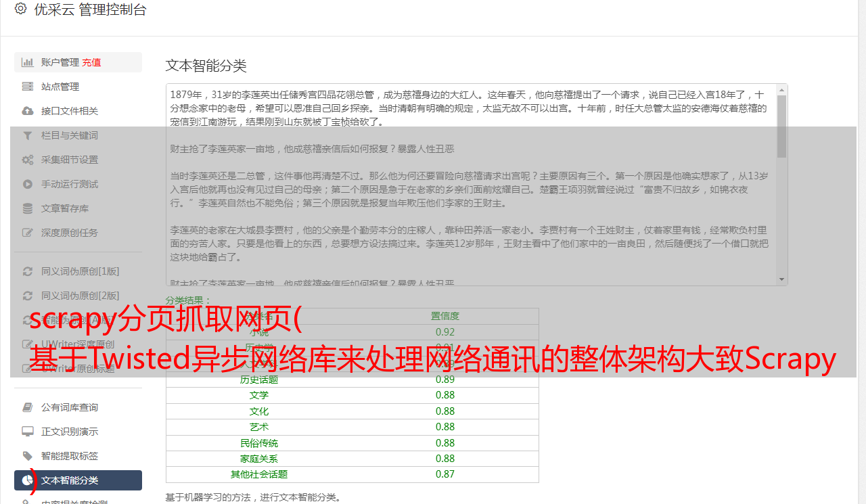Click the refresh icon for 同义词伪原创[1版]

(28, 271)
